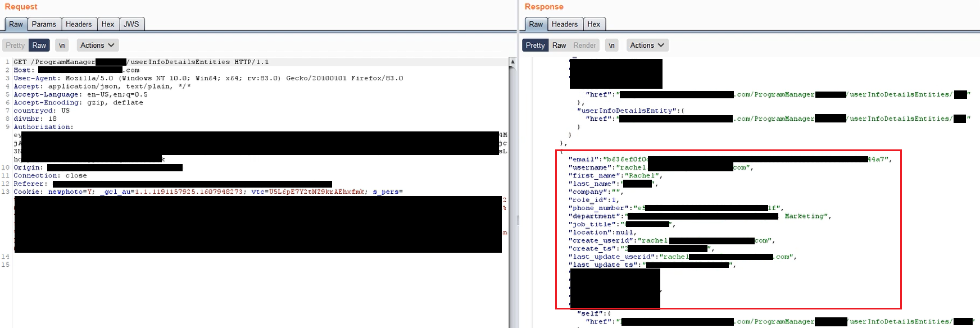The width and height of the screenshot is (980, 328).
Task: Switch to Request Hex tab
Action: point(108,24)
